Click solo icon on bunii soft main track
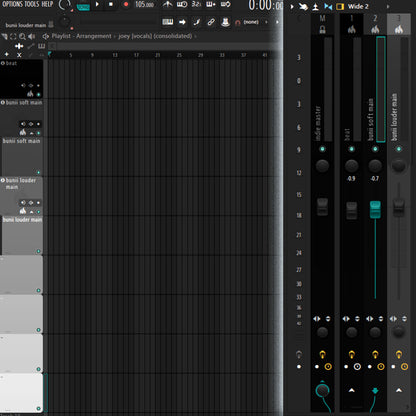Screen dimensions: 416x416 31,124
